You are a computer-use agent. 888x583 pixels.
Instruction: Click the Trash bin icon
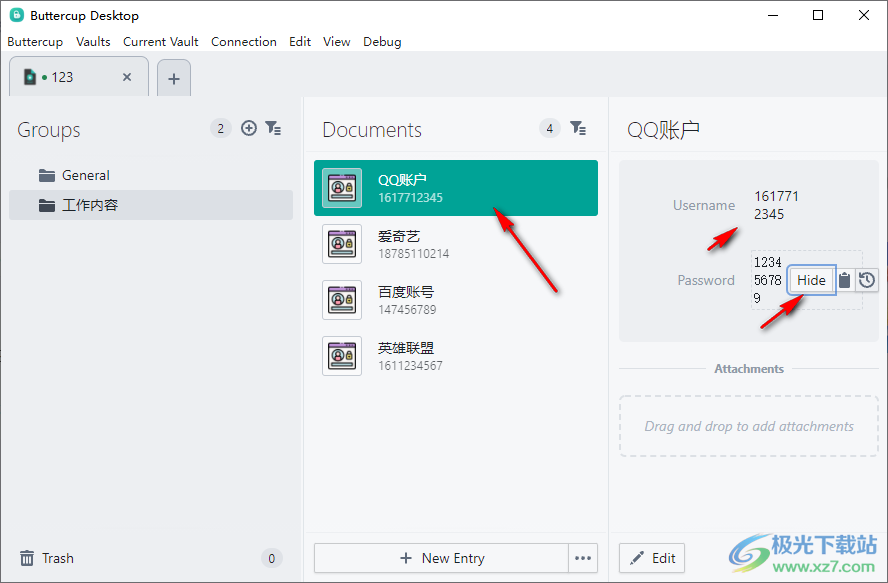[x=27, y=558]
